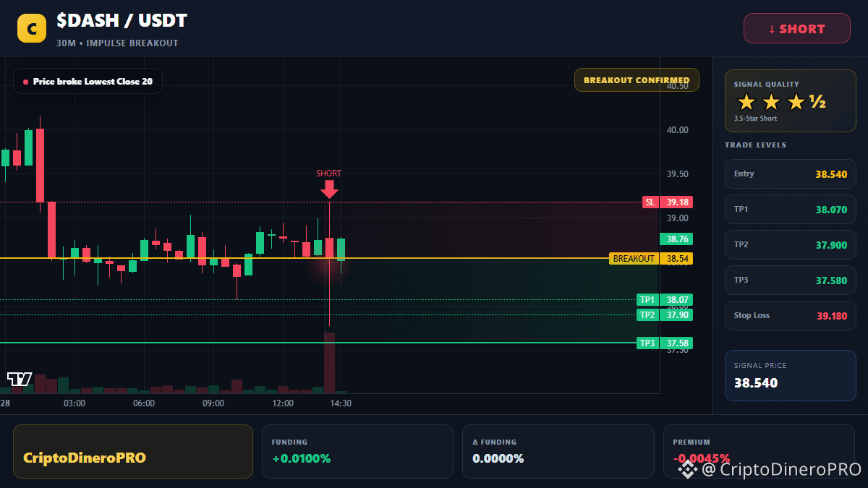The image size is (868, 488).
Task: Click the 14:30 time axis label
Action: click(341, 403)
